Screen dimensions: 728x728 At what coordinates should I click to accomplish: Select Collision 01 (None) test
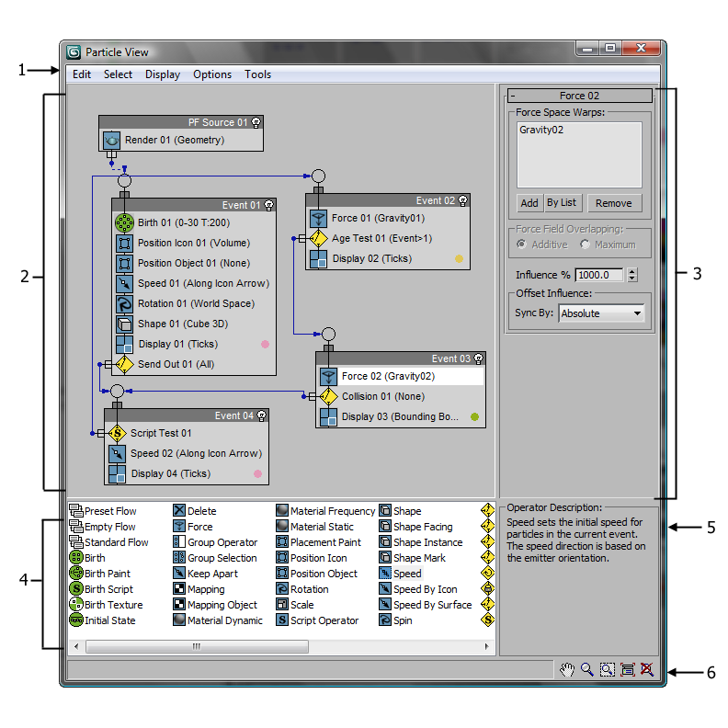[x=401, y=396]
